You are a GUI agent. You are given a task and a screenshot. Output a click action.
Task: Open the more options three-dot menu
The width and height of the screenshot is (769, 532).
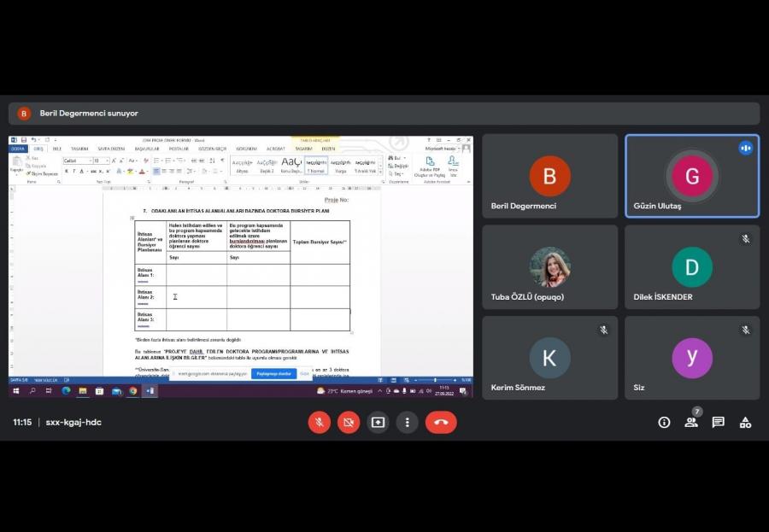point(408,422)
